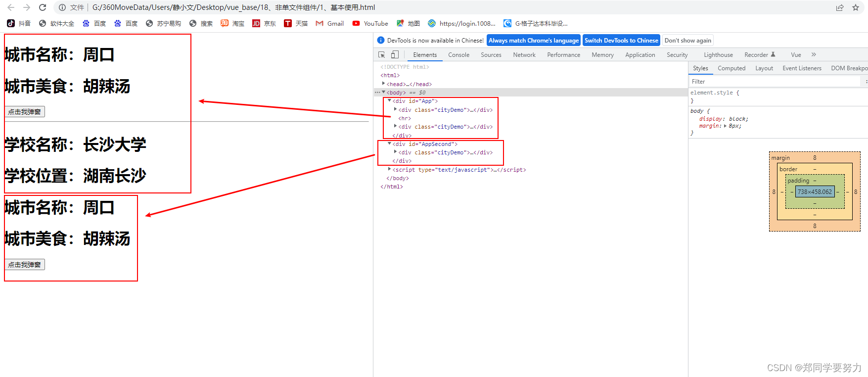Focus the Styles Filter input field
Screen dimensions: 868x377
pos(775,82)
